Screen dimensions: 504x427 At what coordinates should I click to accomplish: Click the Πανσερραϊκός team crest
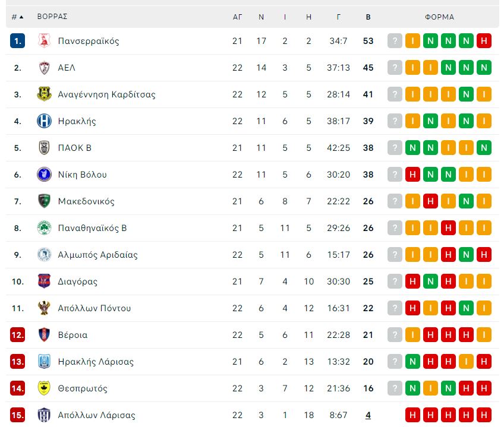click(x=44, y=41)
